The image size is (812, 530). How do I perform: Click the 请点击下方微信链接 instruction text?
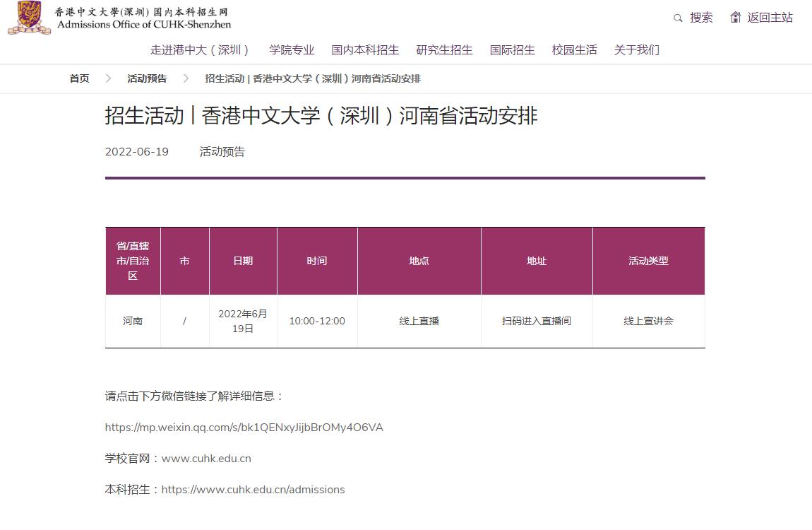[195, 396]
